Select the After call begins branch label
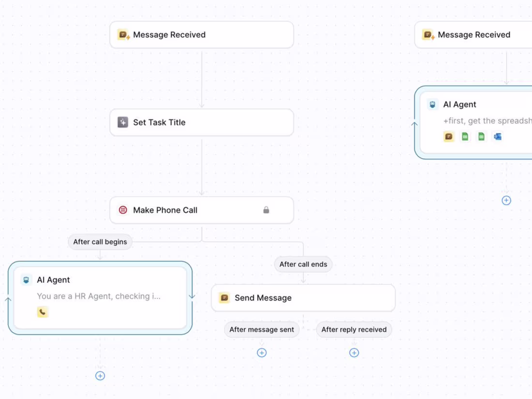This screenshot has height=399, width=532. [x=100, y=242]
